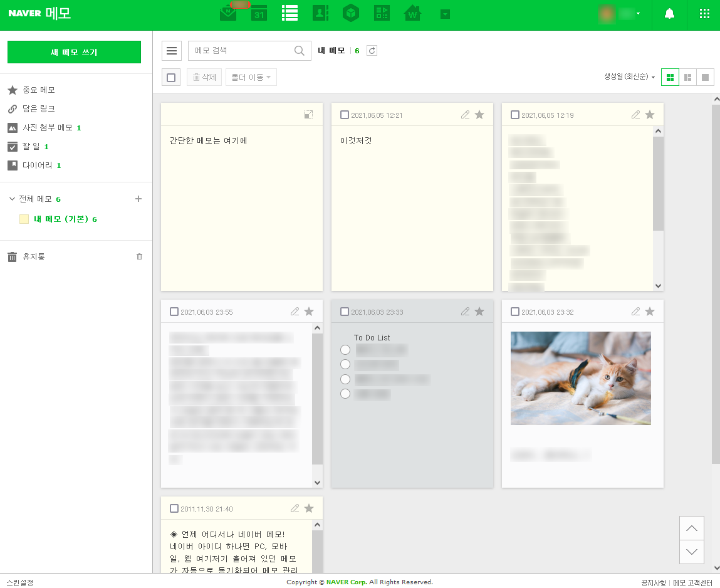This screenshot has height=588, width=720.
Task: Edit the 2021.06.03 23:55 memo
Action: [295, 312]
